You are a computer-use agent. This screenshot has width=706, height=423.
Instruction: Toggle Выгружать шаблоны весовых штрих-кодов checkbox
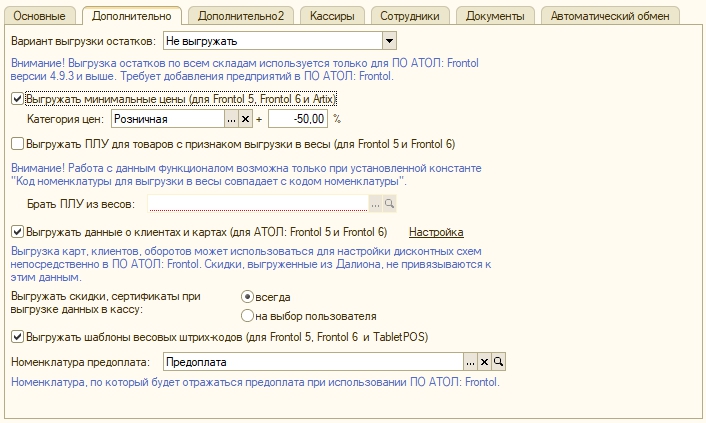[x=17, y=337]
